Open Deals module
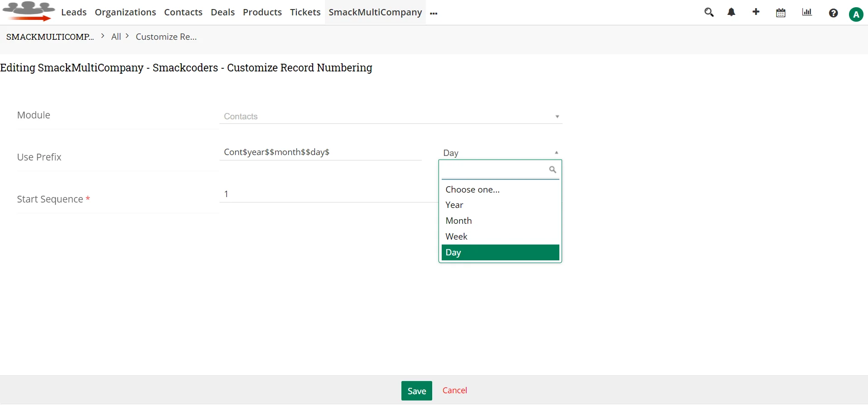The height and width of the screenshot is (405, 868). coord(223,12)
